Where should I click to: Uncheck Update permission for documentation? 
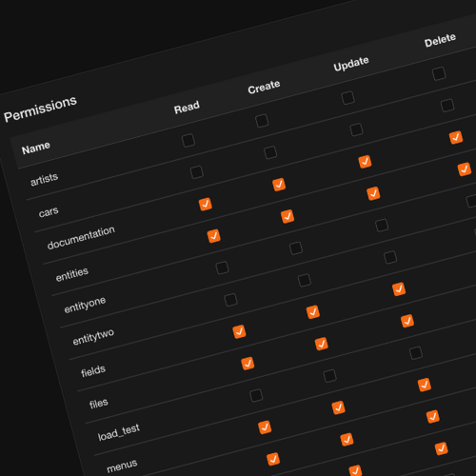coord(365,162)
